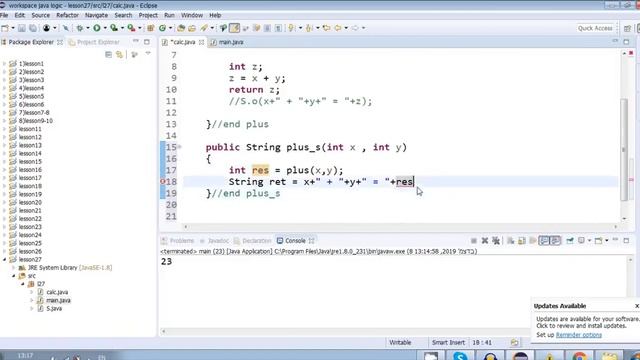Open the Project menu
The width and height of the screenshot is (640, 360).
pyautogui.click(x=148, y=15)
